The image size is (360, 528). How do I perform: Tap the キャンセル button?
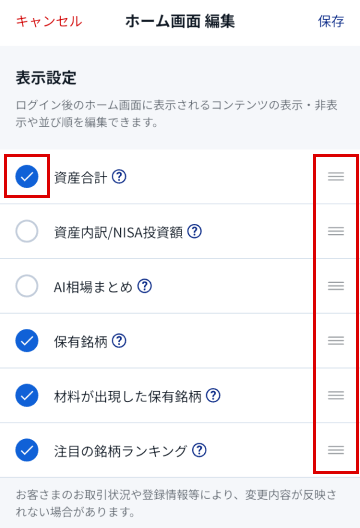49,21
